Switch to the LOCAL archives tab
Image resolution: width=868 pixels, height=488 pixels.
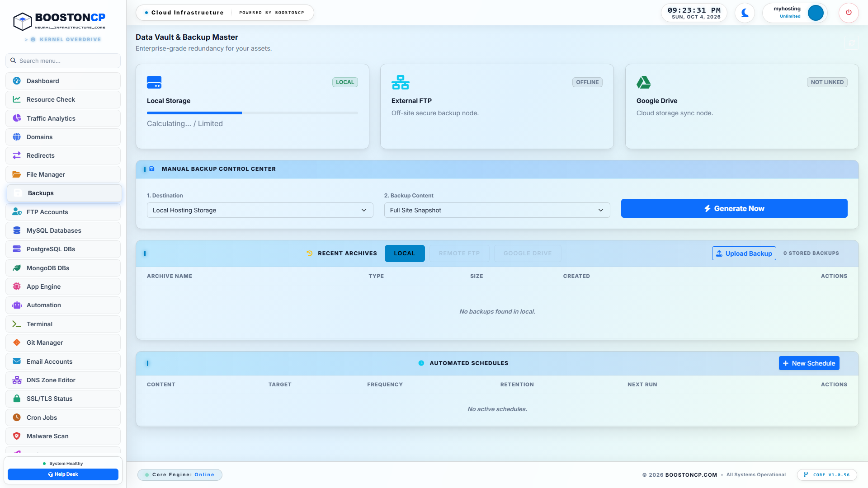405,253
